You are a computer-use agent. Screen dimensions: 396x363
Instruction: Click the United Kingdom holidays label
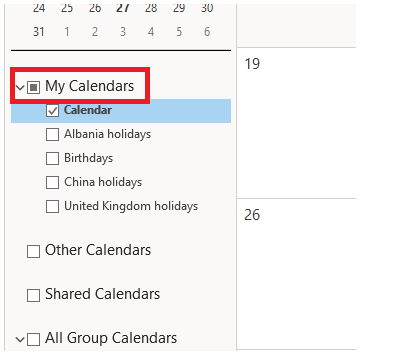[131, 206]
